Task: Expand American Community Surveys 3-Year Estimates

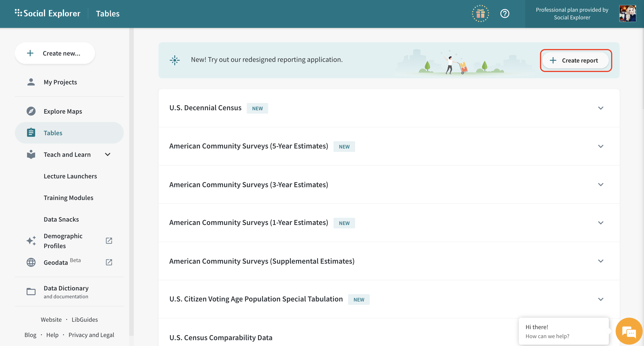Action: (601, 184)
